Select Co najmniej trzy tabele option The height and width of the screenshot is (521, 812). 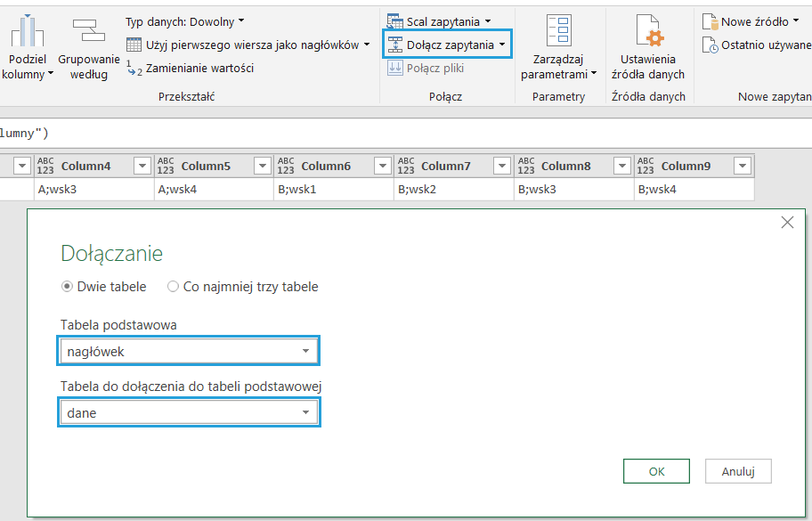pos(174,287)
